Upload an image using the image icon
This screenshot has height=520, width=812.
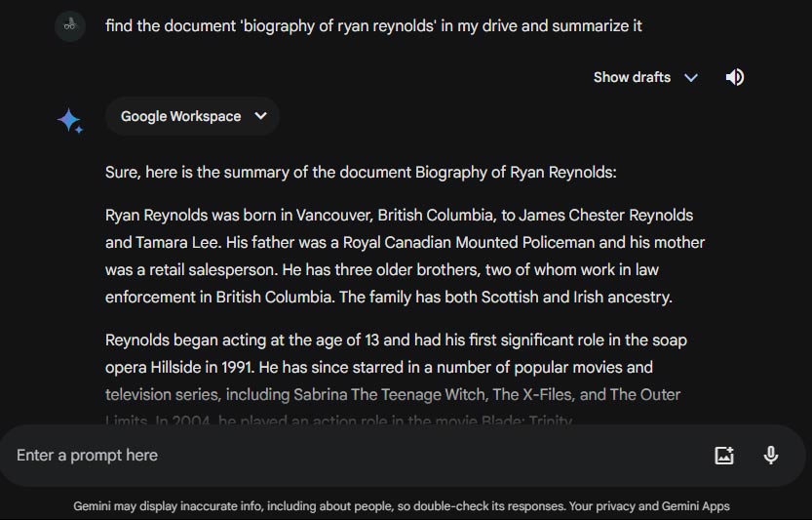click(724, 455)
